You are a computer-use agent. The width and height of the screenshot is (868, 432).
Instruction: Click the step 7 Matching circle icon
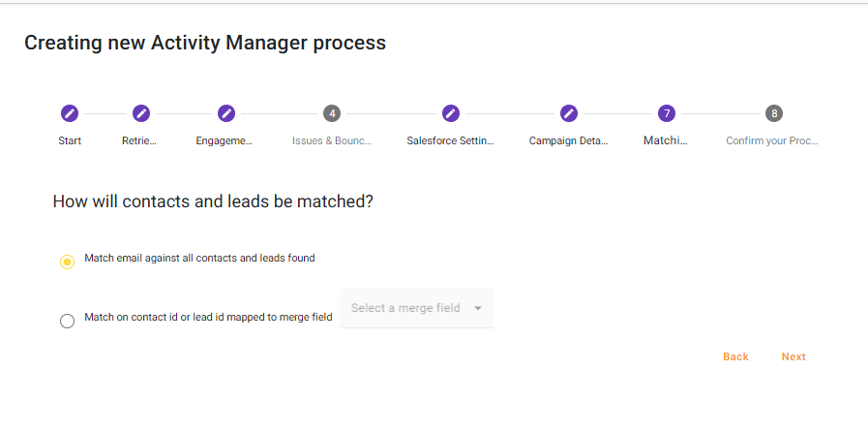coord(666,113)
